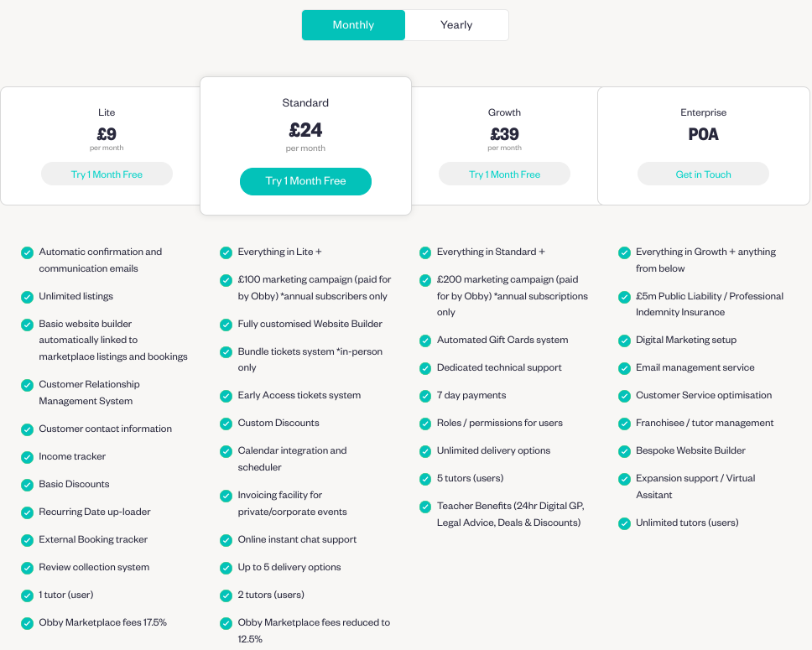The width and height of the screenshot is (812, 650).
Task: Click the checkmark beside Digital Marketing setup
Action: (x=624, y=340)
